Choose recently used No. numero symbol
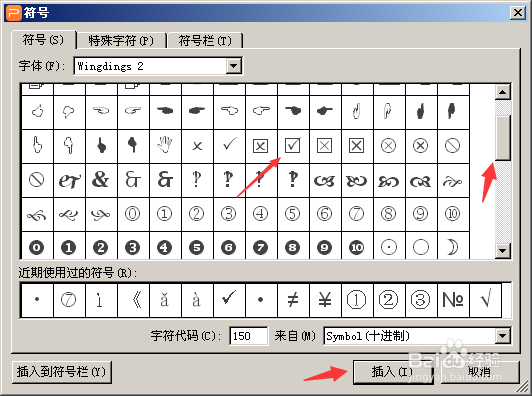532x396 pixels. [453, 300]
